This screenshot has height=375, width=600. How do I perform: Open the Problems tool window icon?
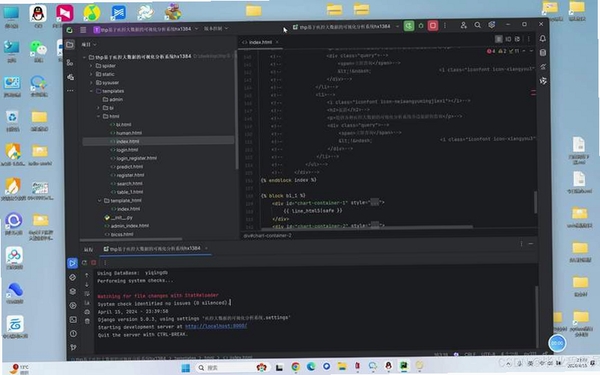(73, 334)
